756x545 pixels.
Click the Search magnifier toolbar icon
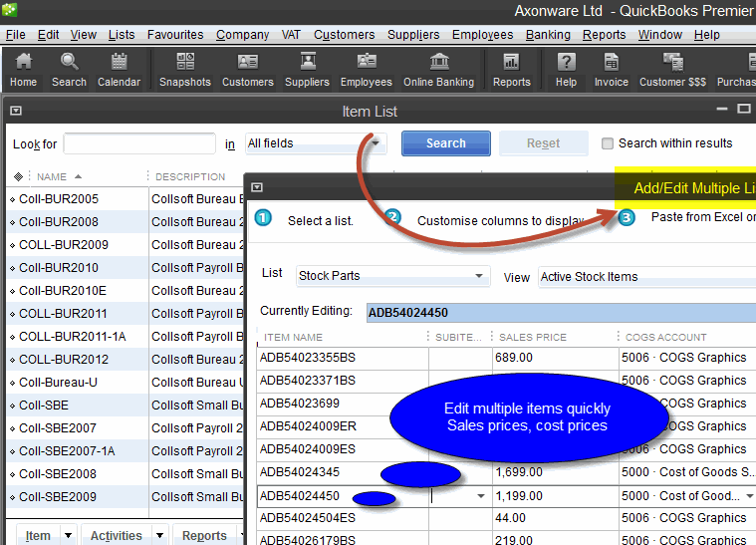69,70
